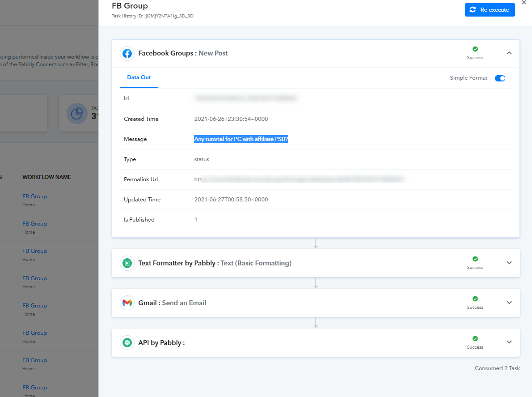Click the Message field label
The height and width of the screenshot is (397, 532).
click(x=135, y=139)
